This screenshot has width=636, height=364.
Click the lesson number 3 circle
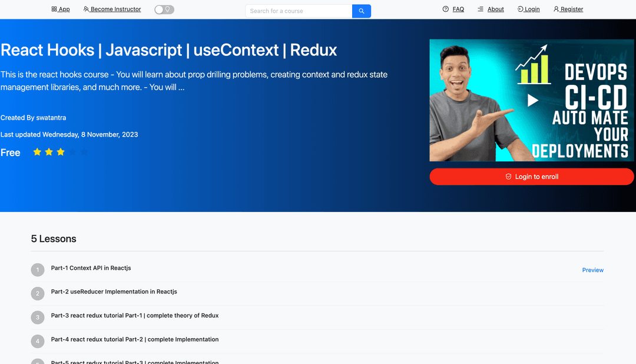(38, 317)
